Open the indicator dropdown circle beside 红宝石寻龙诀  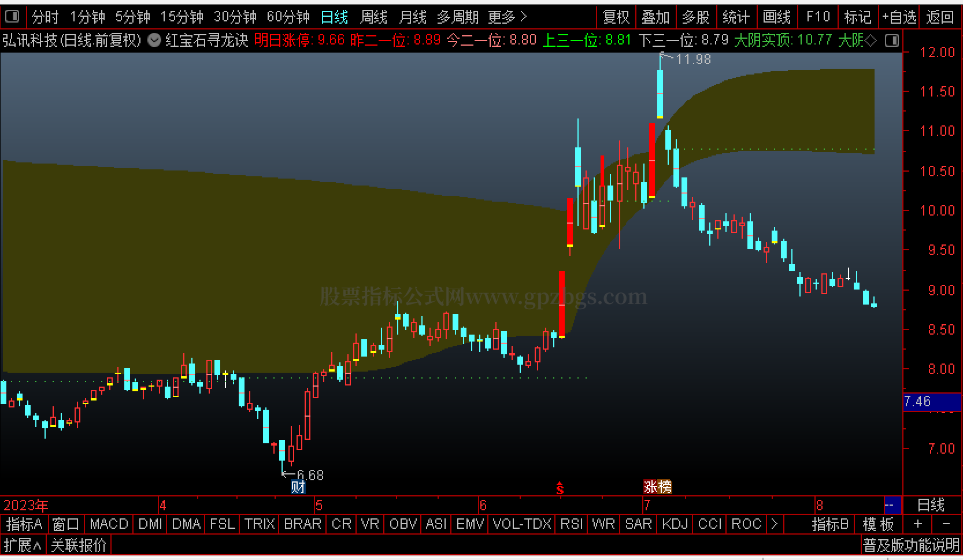coord(154,40)
